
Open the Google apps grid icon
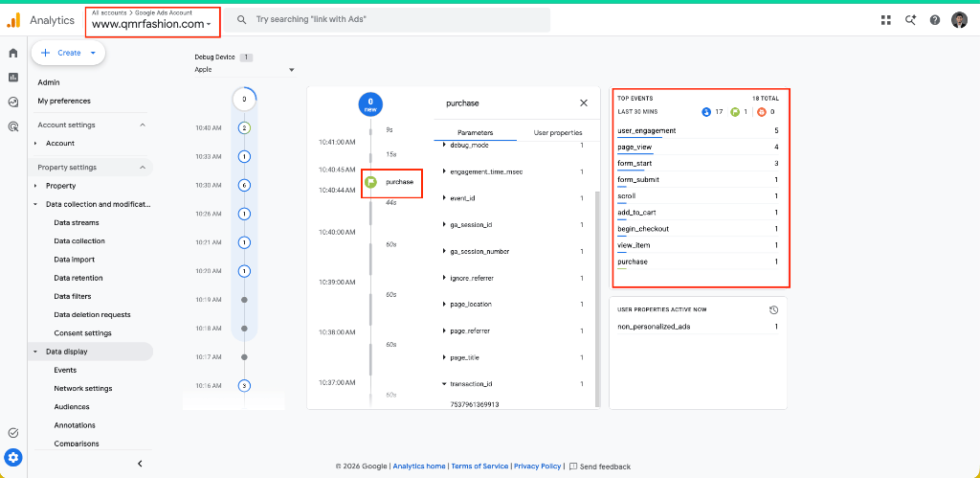coord(885,20)
